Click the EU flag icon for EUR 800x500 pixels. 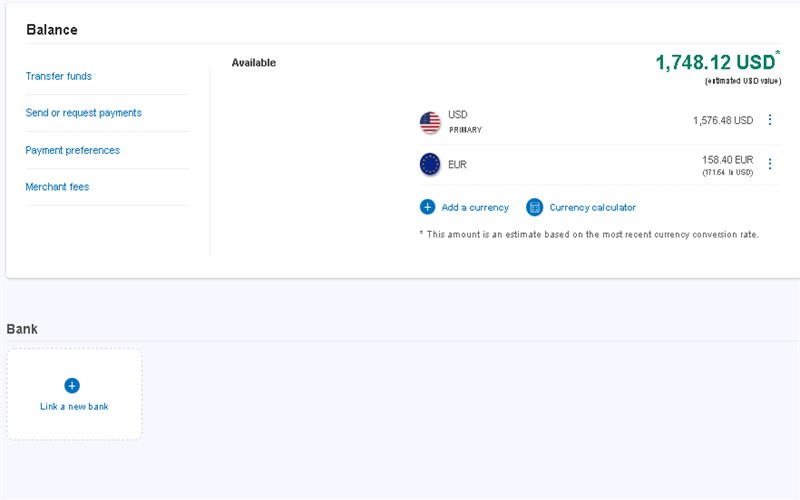[x=430, y=164]
